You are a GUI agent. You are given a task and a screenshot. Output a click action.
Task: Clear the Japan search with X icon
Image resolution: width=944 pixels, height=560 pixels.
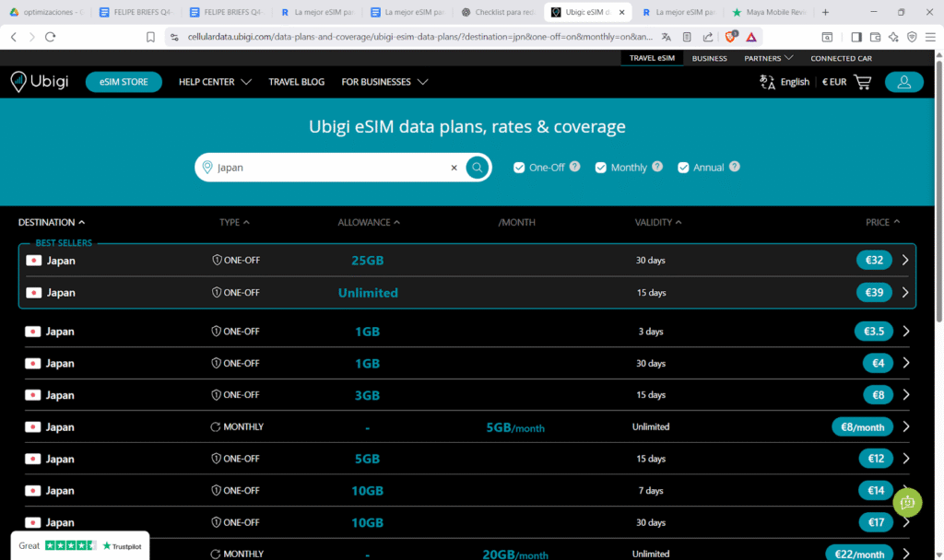(454, 168)
